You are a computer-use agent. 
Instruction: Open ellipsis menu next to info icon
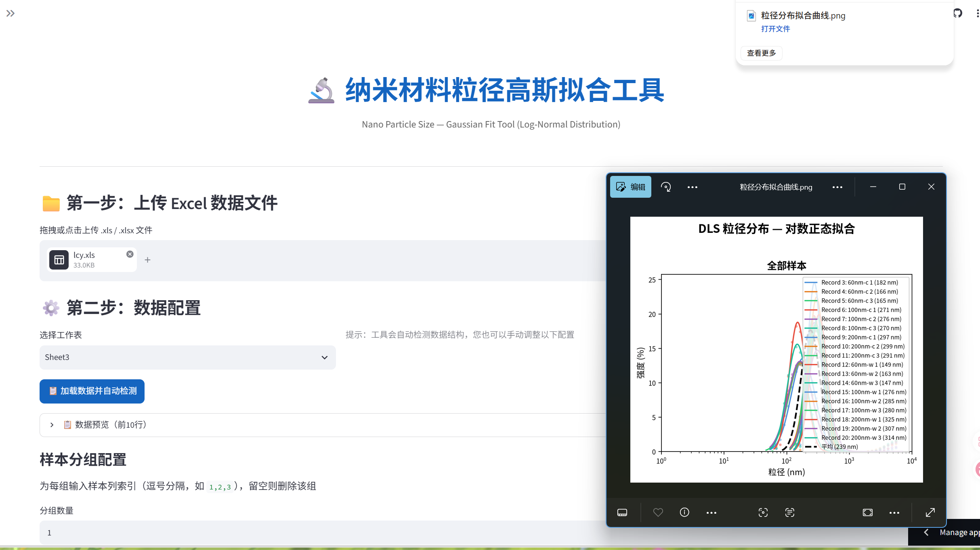(711, 512)
